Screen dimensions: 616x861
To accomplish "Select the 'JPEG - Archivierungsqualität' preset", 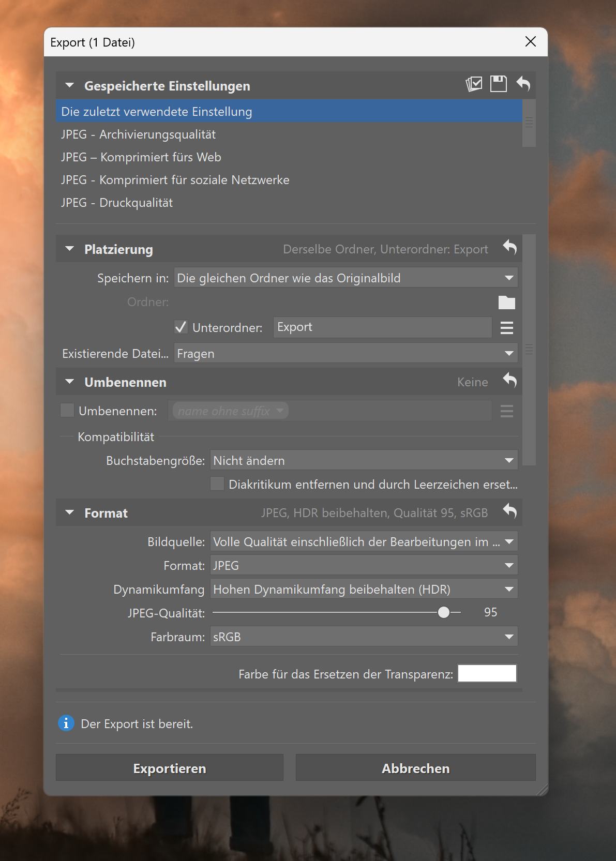I will (x=289, y=134).
